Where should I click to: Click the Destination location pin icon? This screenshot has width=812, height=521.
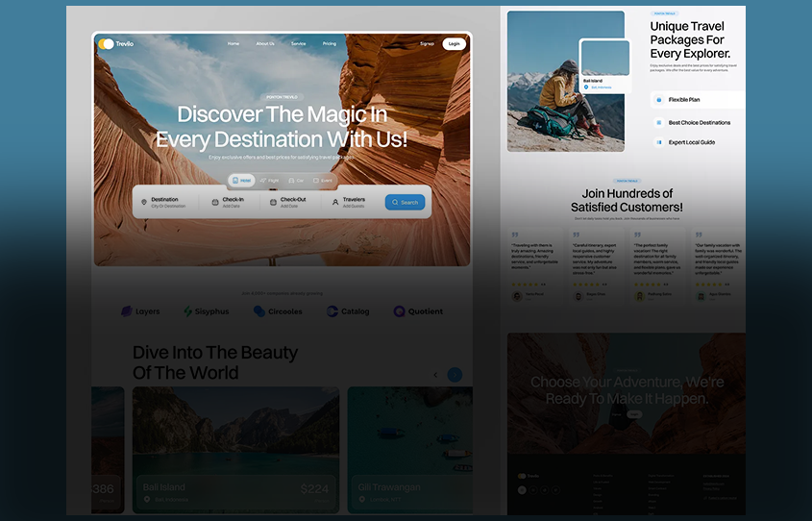click(x=144, y=203)
